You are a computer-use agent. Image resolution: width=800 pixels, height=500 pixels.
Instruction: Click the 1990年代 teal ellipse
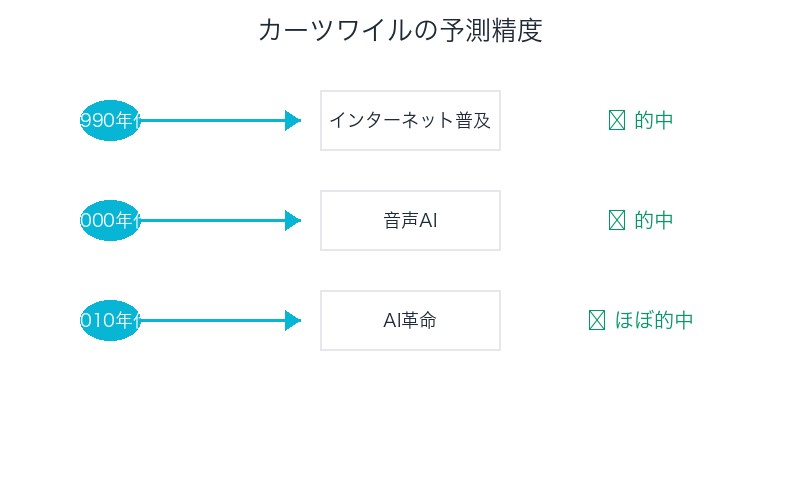point(110,121)
